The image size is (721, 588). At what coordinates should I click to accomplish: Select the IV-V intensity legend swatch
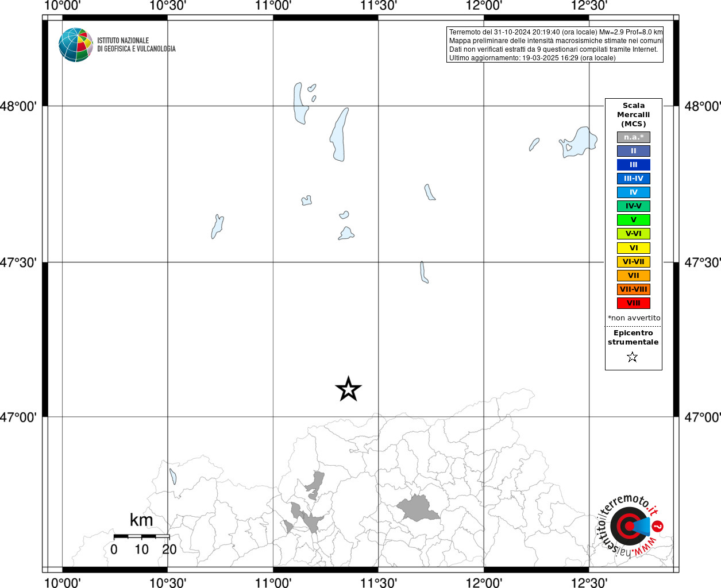coord(634,206)
